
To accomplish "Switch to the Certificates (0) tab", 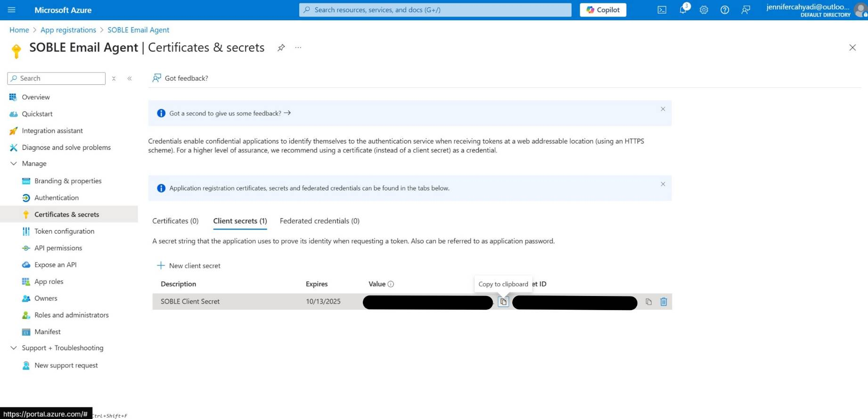I will (175, 221).
